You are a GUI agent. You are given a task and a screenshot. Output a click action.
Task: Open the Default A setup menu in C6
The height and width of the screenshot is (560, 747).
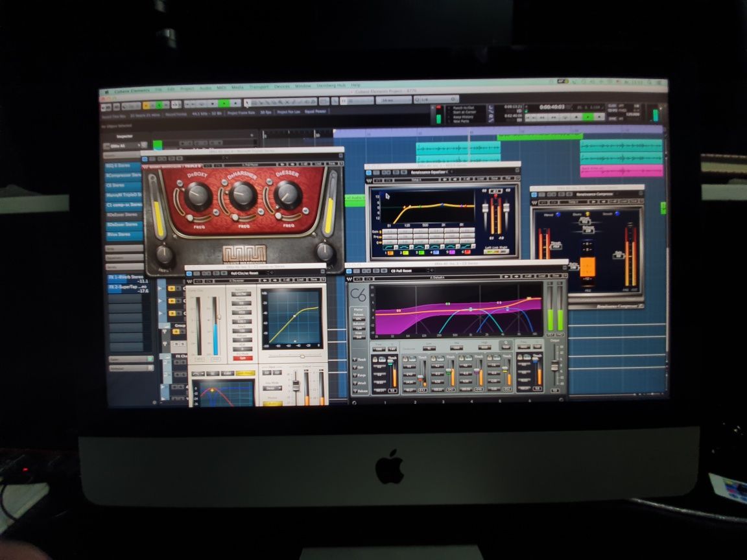(437, 277)
